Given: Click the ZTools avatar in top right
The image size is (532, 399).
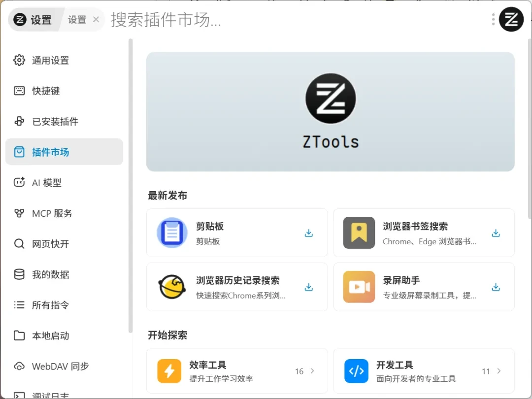Looking at the screenshot, I should pos(511,19).
